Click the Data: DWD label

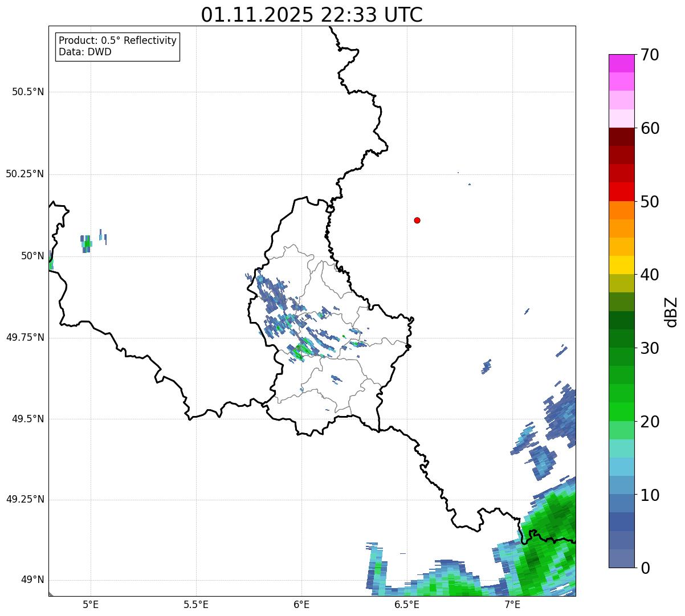point(85,52)
